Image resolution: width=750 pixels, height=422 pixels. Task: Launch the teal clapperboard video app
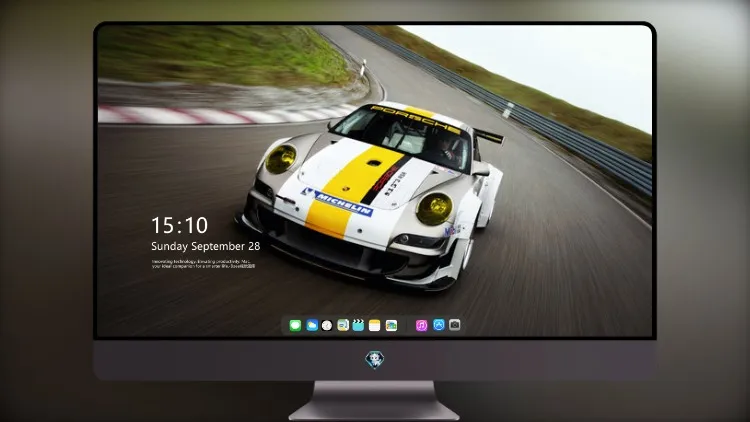pyautogui.click(x=358, y=325)
